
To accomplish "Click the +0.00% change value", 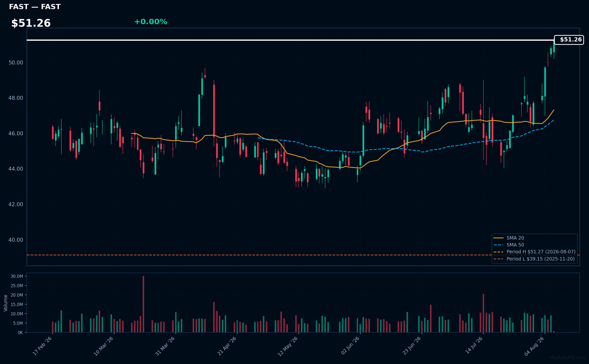I will pyautogui.click(x=151, y=22).
